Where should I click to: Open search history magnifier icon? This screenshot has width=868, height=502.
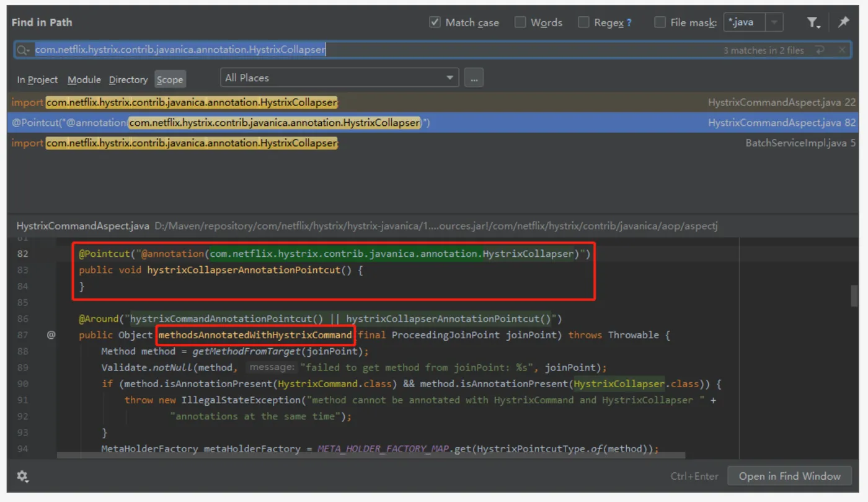pyautogui.click(x=24, y=50)
